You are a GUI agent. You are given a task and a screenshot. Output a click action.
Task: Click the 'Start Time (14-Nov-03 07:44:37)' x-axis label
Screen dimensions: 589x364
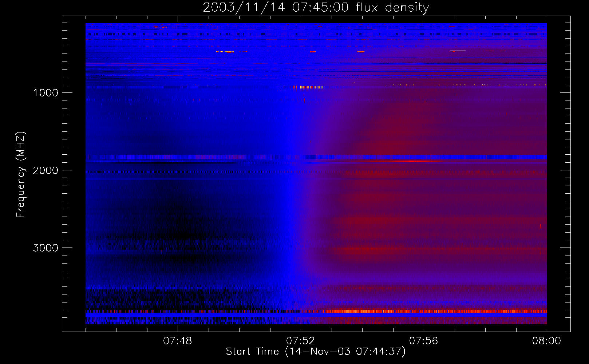tap(316, 352)
